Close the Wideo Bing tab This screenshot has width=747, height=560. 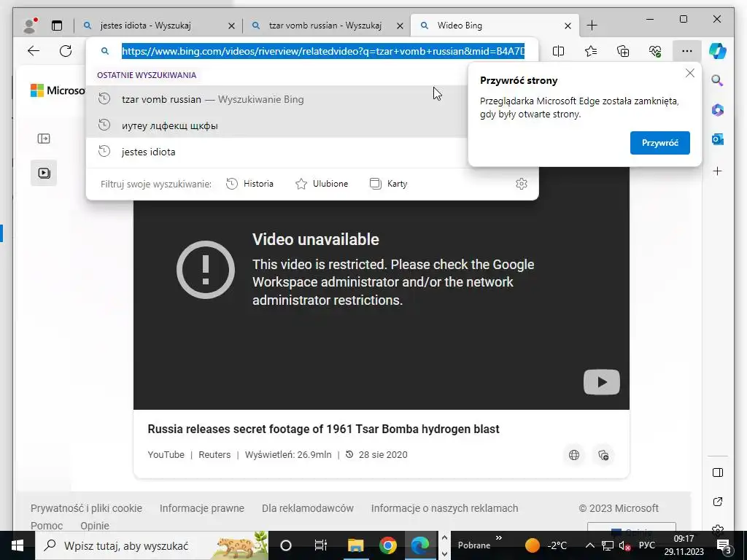point(568,26)
